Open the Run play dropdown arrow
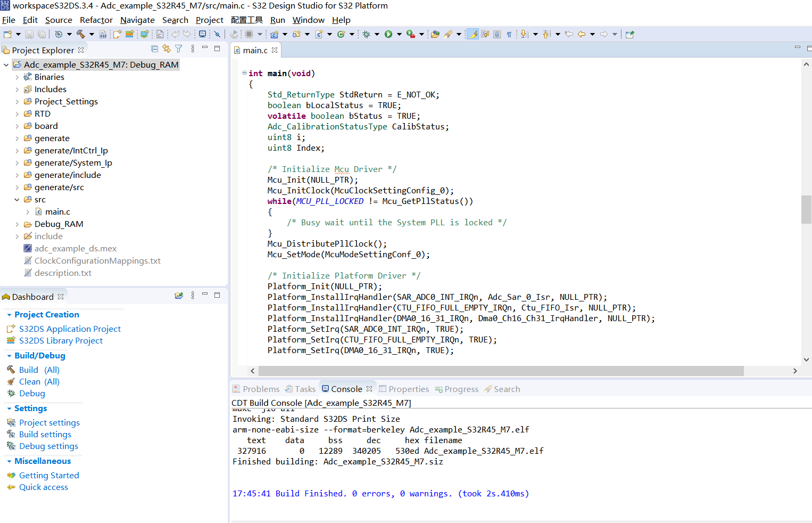The height and width of the screenshot is (523, 812). [x=399, y=34]
